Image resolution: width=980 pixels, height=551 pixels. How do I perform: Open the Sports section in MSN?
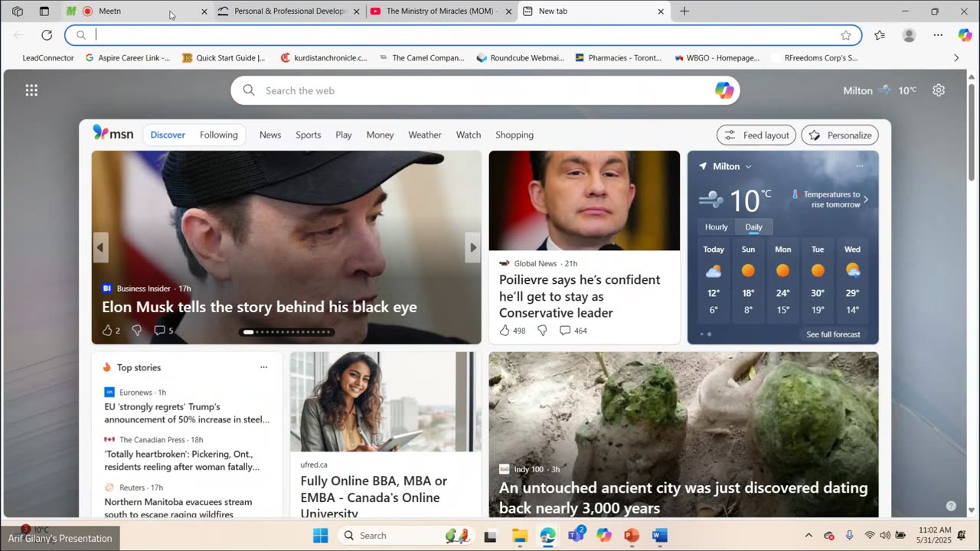coord(309,135)
